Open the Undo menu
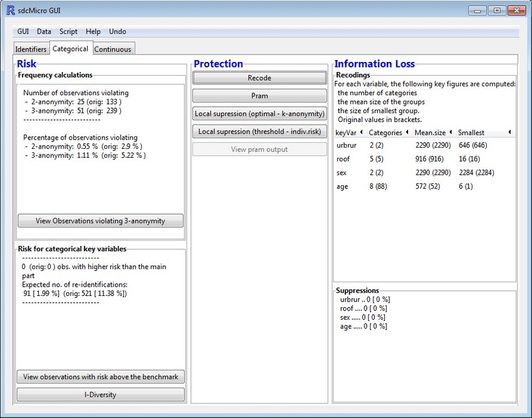This screenshot has height=418, width=532. [117, 31]
